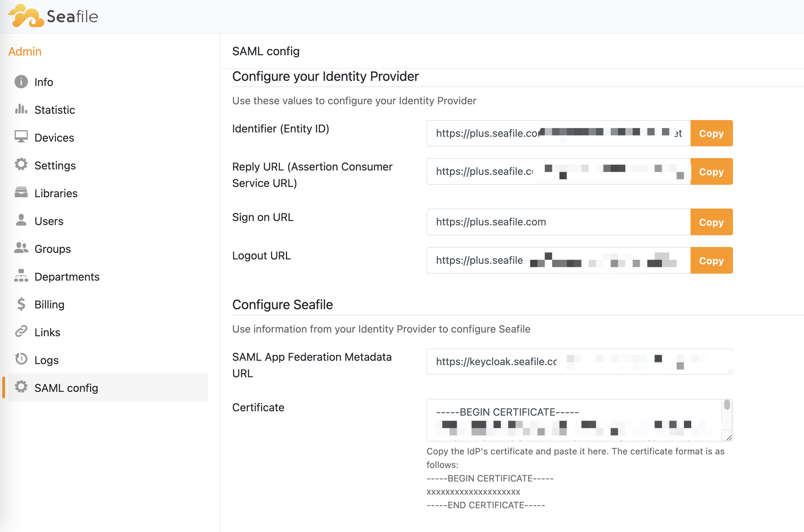
Task: Click the Info circle icon
Action: pos(21,82)
